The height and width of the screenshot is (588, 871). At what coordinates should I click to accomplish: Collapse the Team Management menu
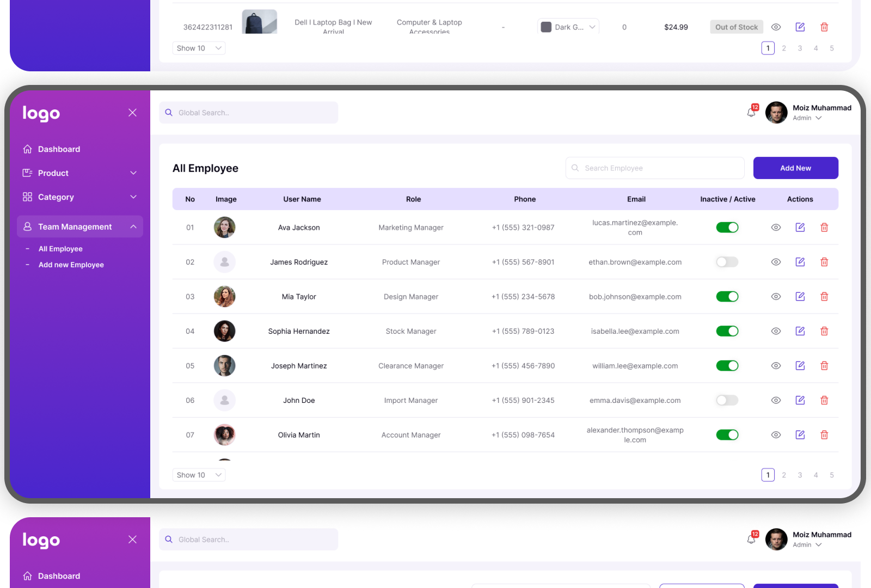coord(133,226)
